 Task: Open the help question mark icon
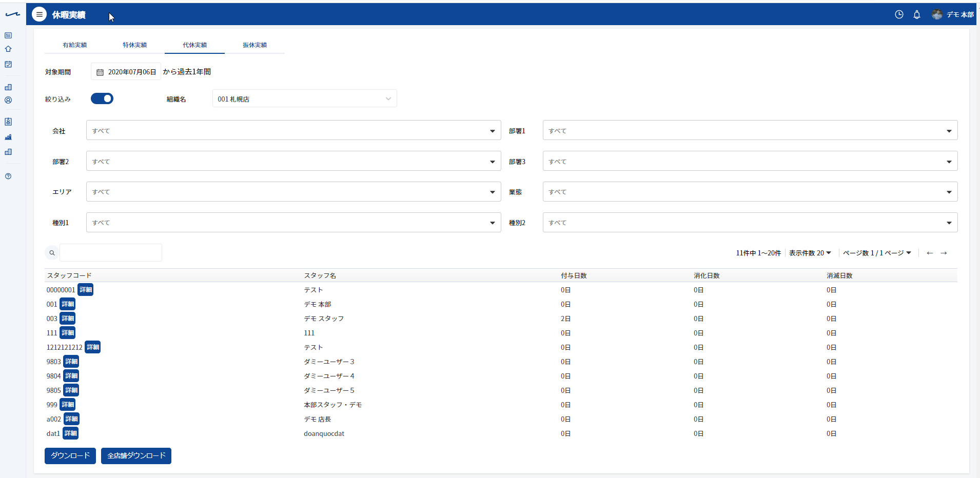click(x=8, y=176)
